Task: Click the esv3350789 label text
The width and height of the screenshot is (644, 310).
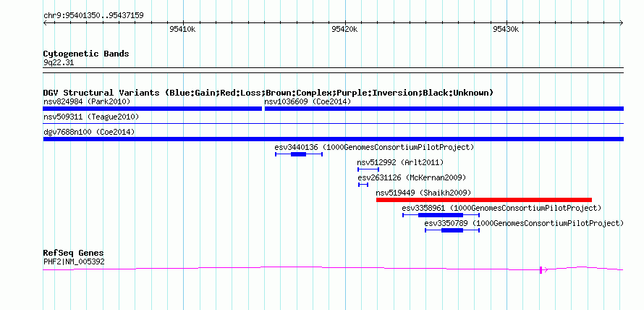Action: pyautogui.click(x=524, y=223)
